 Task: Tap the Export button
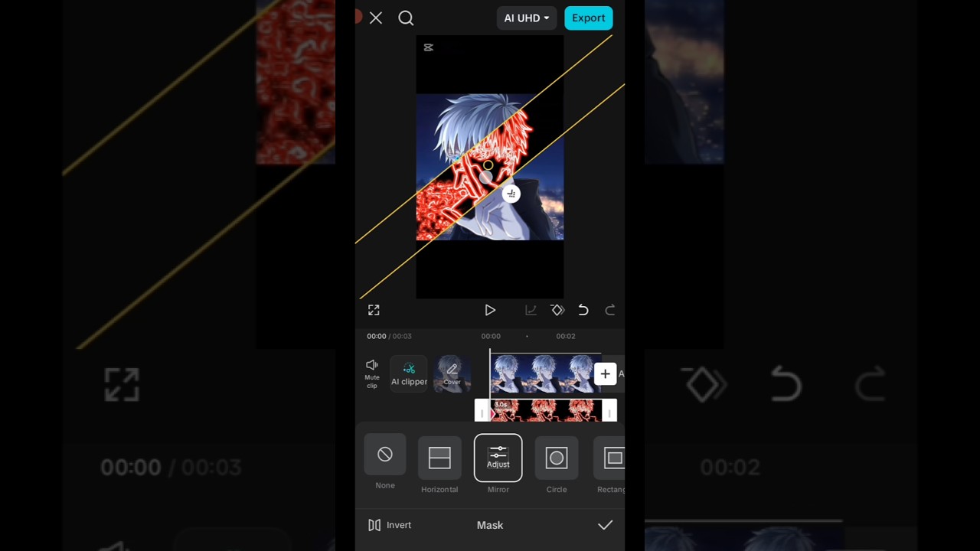pyautogui.click(x=588, y=18)
